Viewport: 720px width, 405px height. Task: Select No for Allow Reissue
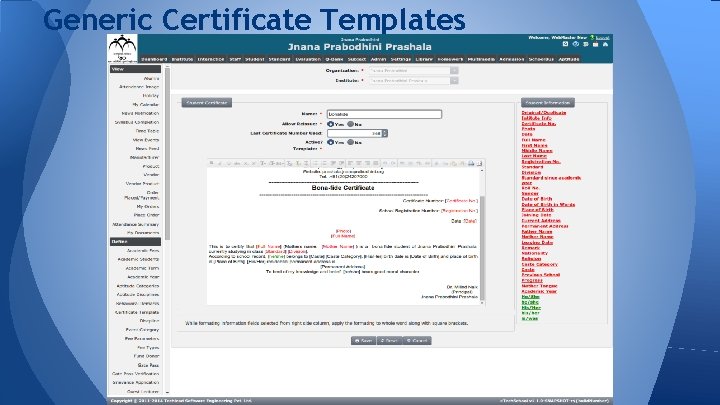tap(350, 124)
